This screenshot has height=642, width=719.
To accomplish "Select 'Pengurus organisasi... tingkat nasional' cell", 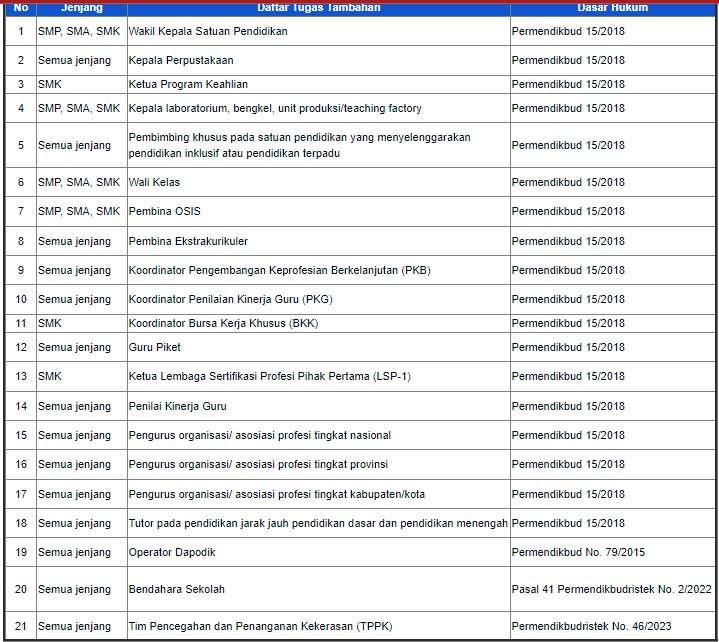I will click(x=319, y=435).
